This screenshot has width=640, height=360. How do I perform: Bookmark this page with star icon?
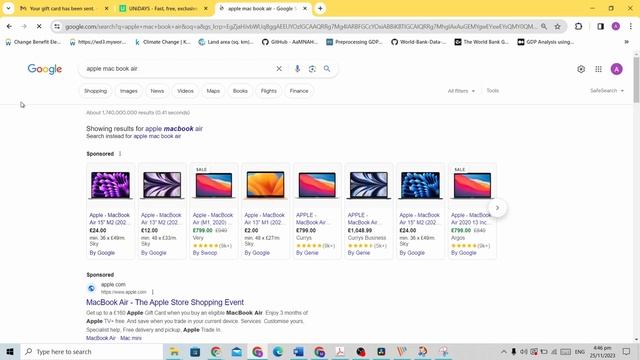(x=557, y=27)
